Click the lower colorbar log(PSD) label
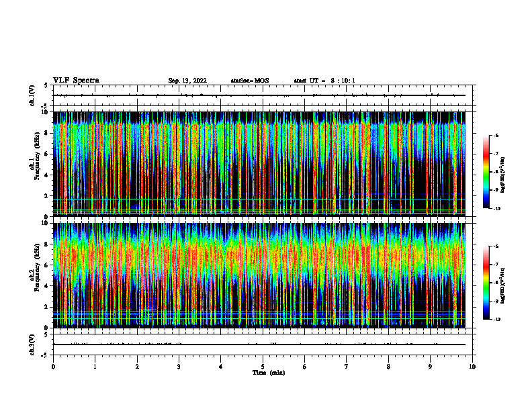Viewport: 532px width, 411px height. (x=503, y=285)
